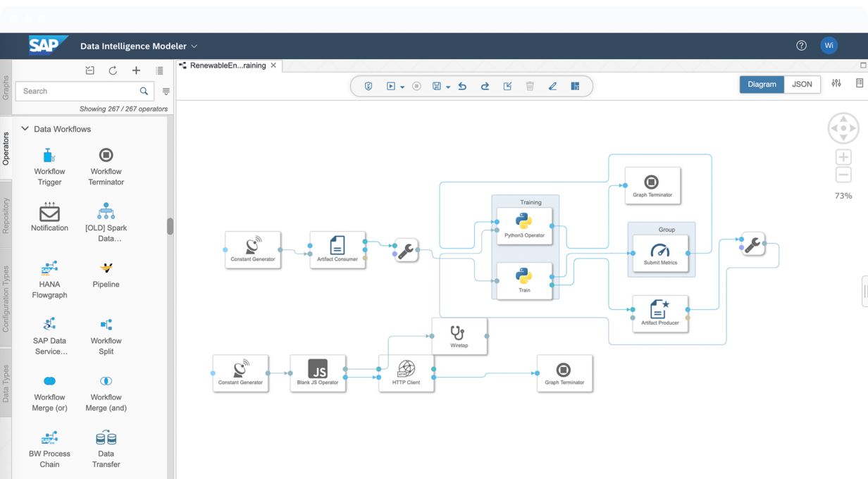Viewport: 868px width, 479px height.
Task: Click the operator Search input field
Action: (x=77, y=91)
